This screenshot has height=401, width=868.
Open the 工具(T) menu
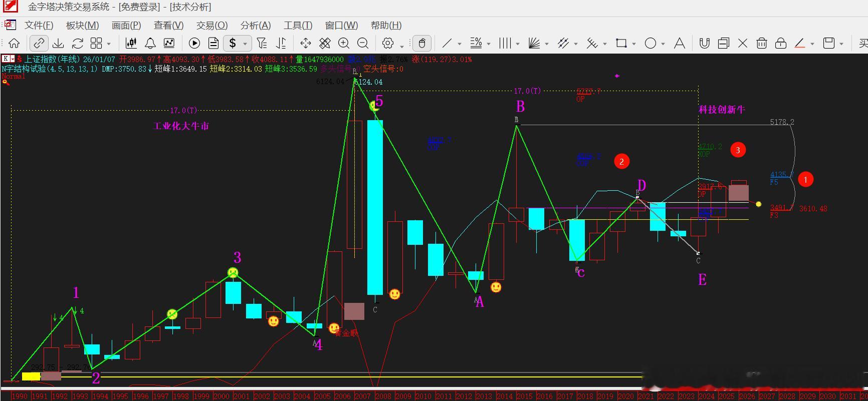(x=298, y=25)
